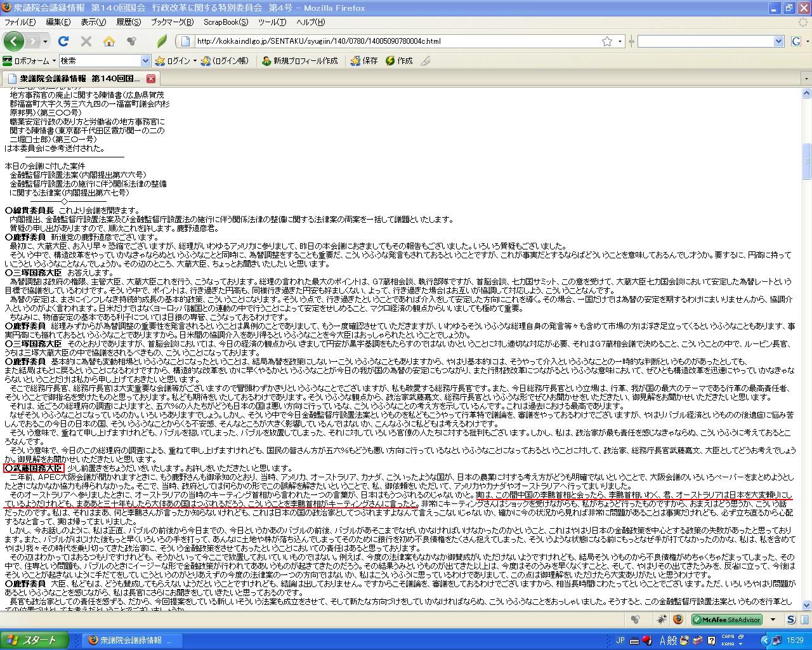
Task: Click the IME keyboard icon in language bar
Action: click(636, 640)
